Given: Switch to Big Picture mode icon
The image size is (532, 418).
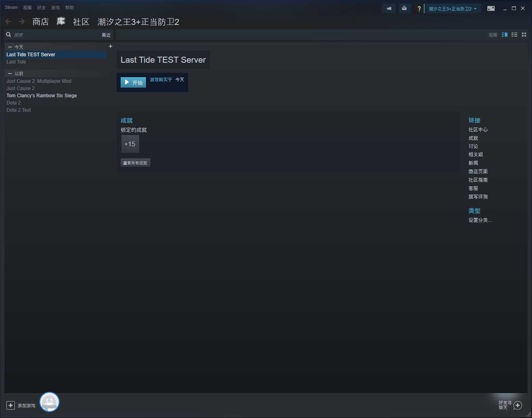Looking at the screenshot, I should 491,8.
